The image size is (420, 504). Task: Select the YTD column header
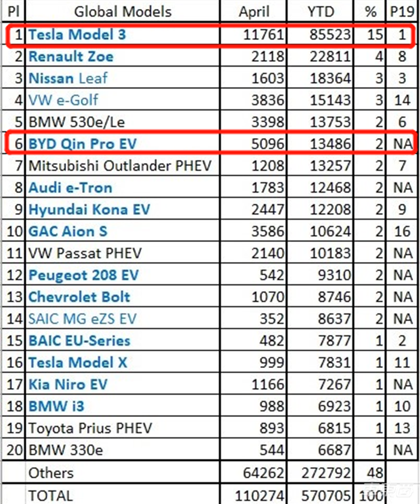point(324,12)
